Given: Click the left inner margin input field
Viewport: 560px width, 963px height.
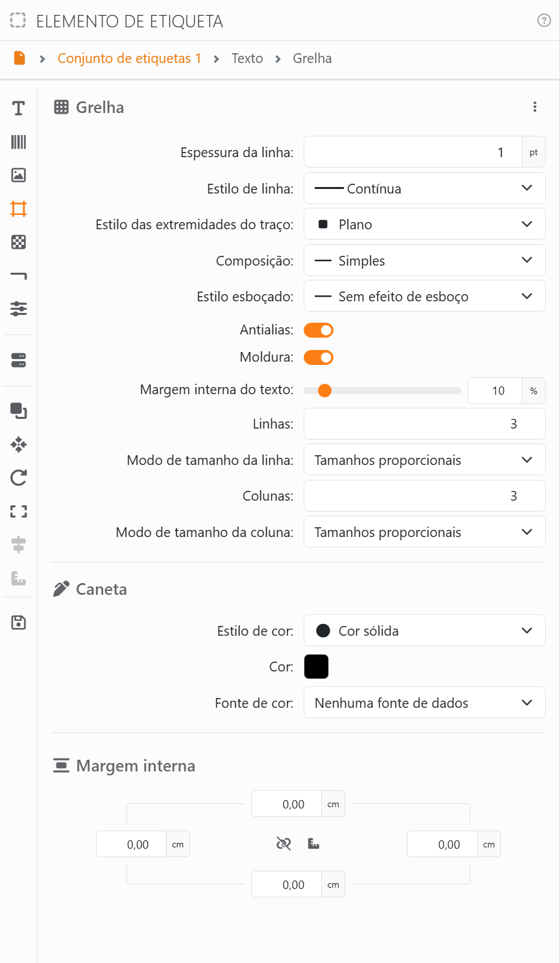Looking at the screenshot, I should point(131,844).
